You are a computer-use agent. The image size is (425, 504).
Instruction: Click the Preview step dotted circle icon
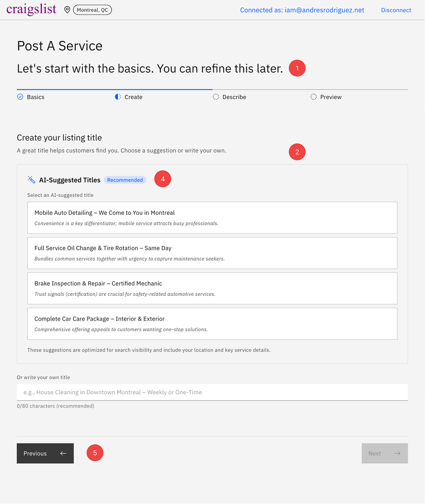(x=313, y=97)
